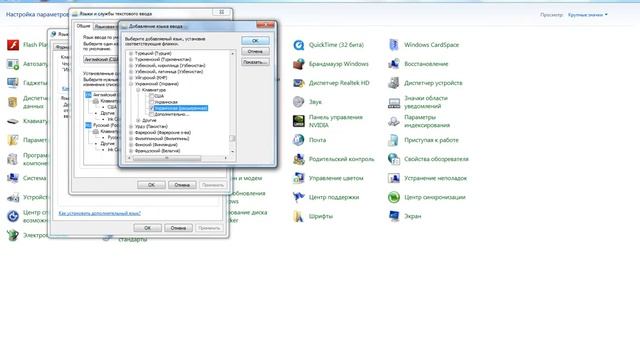Select Финский (Финляндия) row

pos(156,144)
